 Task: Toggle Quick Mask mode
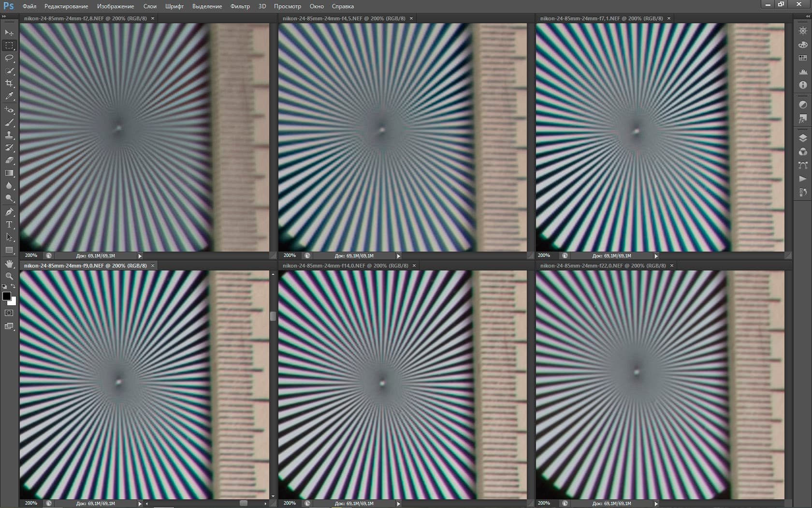tap(9, 313)
